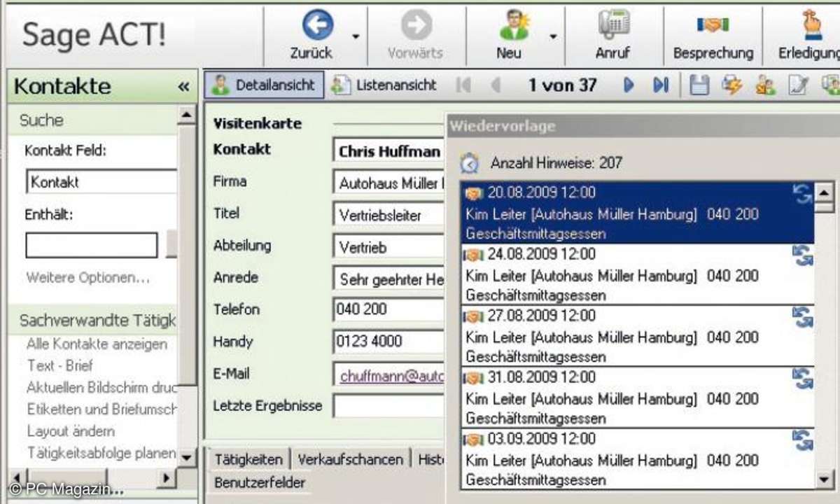Screen dimensions: 840x504
Task: Select the Kontakt Feld dropdown box
Action: (x=101, y=181)
